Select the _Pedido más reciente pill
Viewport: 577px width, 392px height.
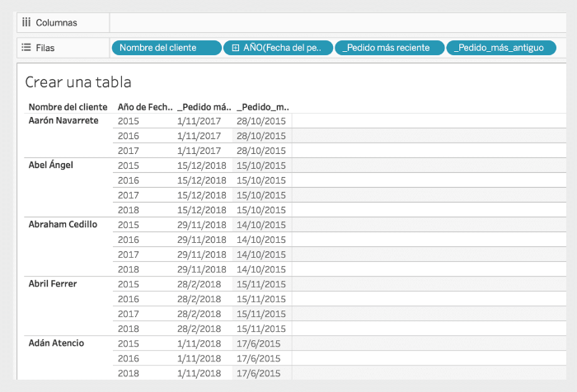[390, 48]
